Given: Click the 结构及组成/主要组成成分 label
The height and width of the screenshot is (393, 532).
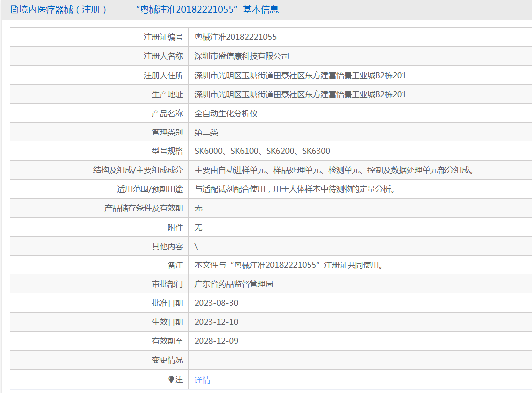Looking at the screenshot, I should point(138,170).
